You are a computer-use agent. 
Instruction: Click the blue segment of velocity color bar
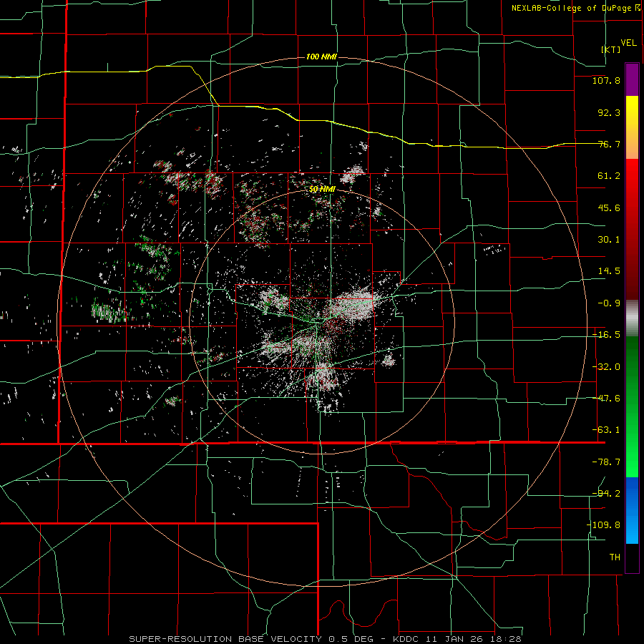point(632,510)
